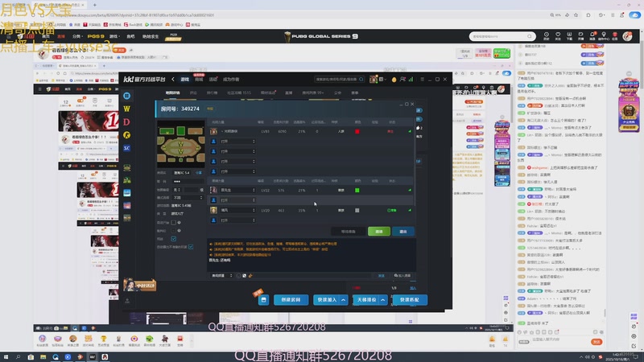Click the back arrow beside KK platform logo
This screenshot has height=362, width=644.
click(173, 79)
